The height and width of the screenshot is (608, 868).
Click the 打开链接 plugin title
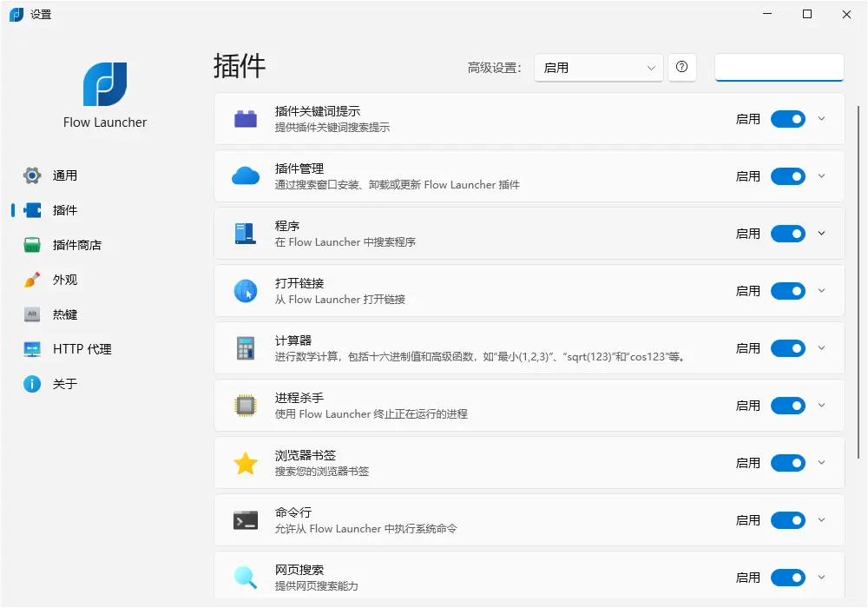pos(299,283)
